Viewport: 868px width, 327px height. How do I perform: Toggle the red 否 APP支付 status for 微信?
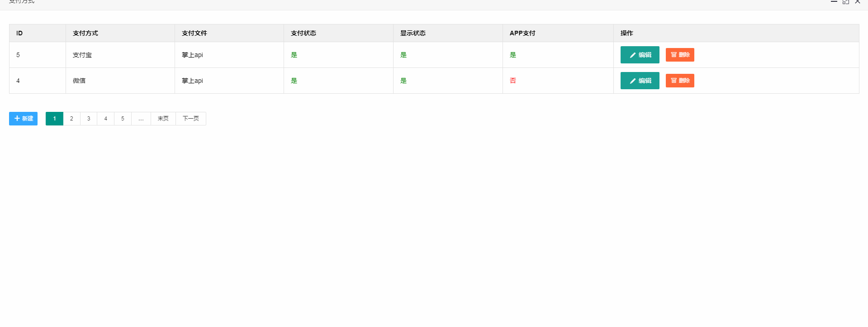(513, 81)
